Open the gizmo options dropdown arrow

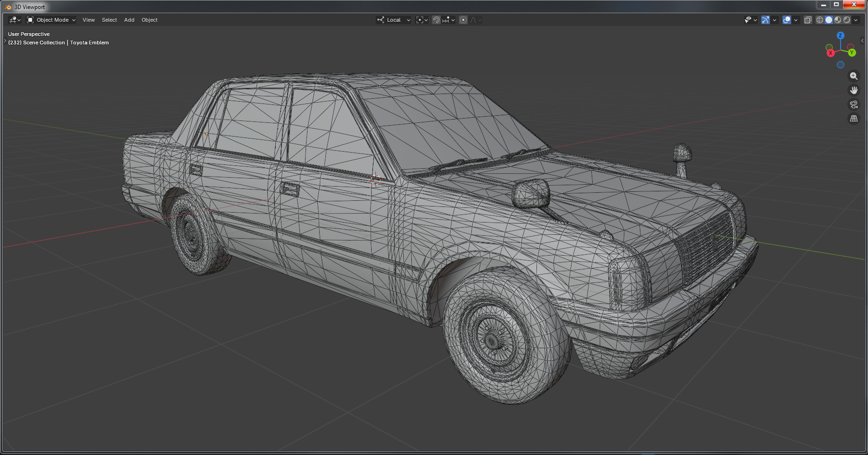pyautogui.click(x=774, y=20)
